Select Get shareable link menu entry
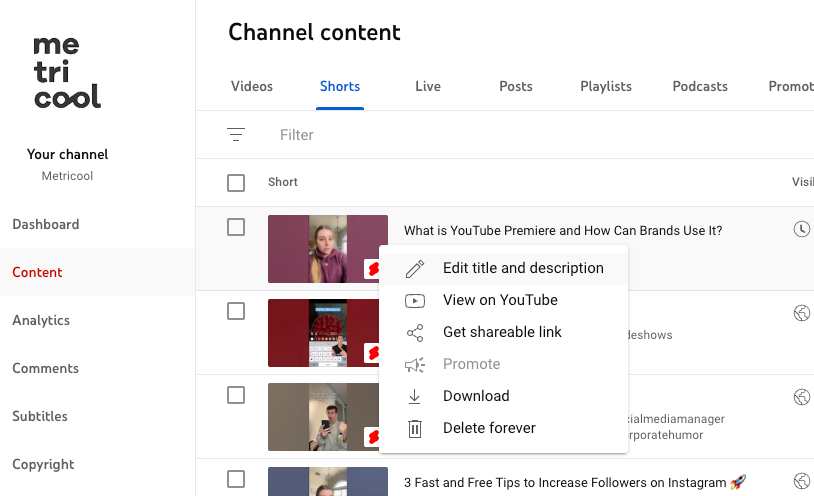Screen dimensions: 814x496 click(x=504, y=332)
